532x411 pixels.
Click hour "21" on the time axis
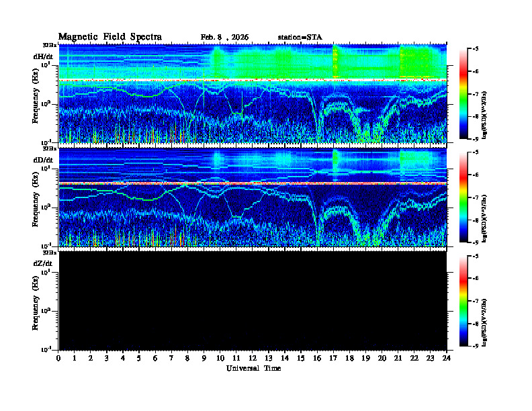click(398, 359)
